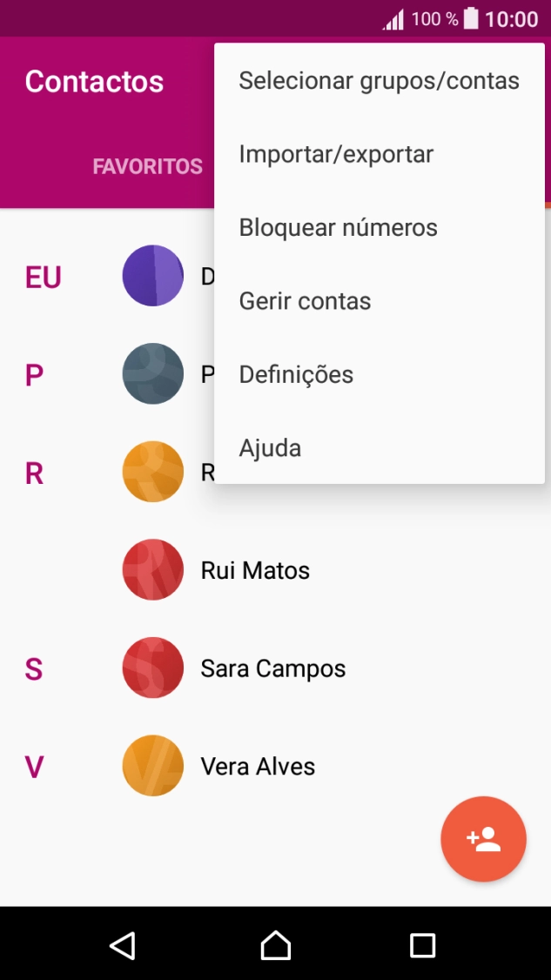Tap the letter S section index
This screenshot has width=551, height=980.
33,668
